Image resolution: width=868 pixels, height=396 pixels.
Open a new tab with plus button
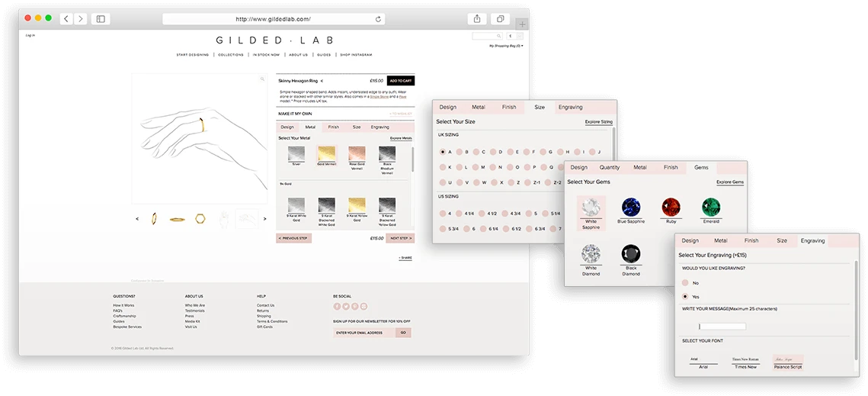522,24
